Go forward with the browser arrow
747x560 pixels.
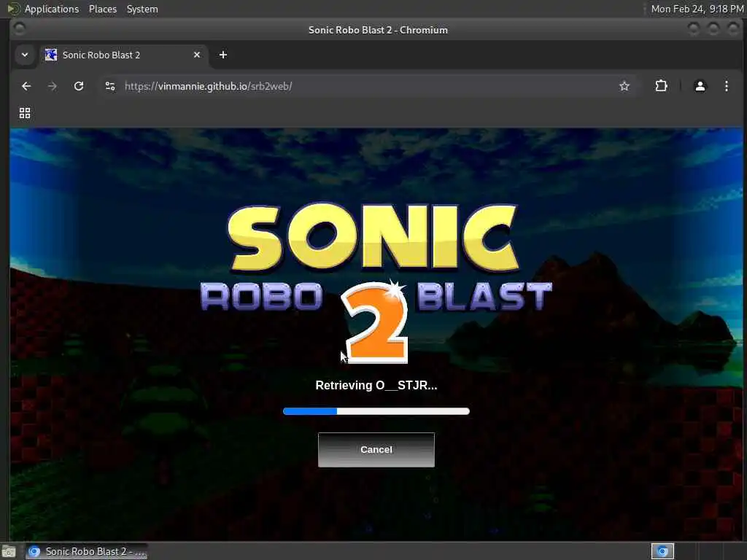click(53, 86)
